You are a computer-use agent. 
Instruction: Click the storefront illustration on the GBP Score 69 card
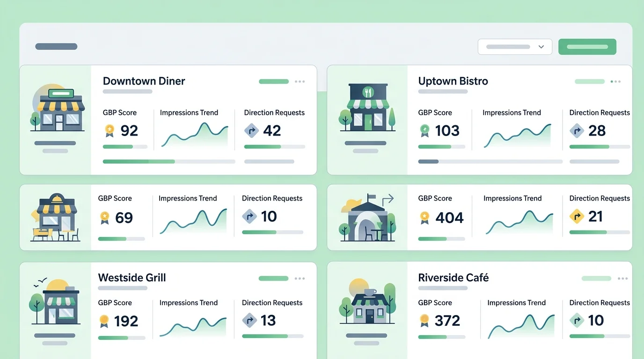click(55, 218)
